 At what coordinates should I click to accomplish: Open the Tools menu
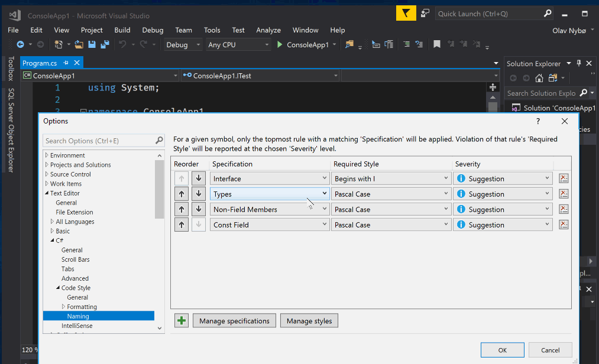coord(212,30)
